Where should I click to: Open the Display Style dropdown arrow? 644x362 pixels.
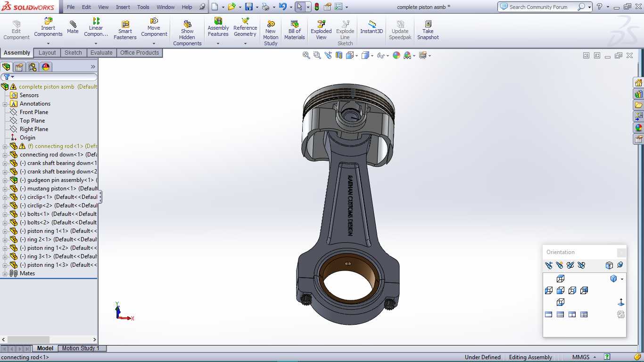(372, 56)
